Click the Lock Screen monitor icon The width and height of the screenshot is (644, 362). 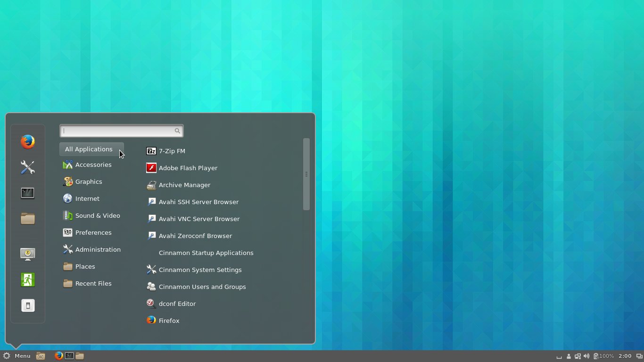click(x=28, y=254)
